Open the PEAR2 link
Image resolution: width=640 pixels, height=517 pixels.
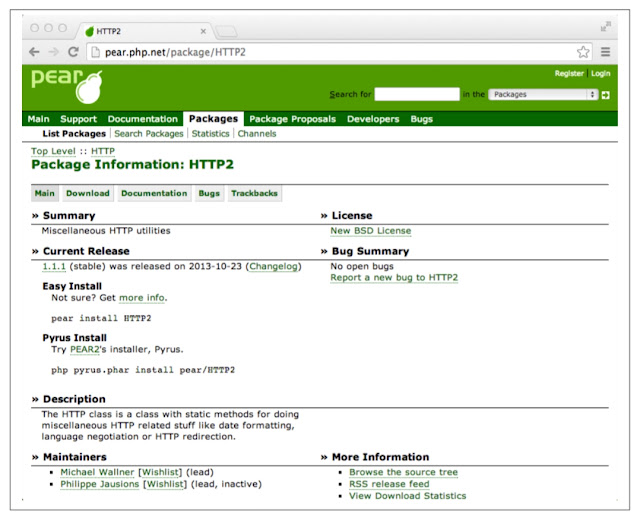(x=84, y=350)
